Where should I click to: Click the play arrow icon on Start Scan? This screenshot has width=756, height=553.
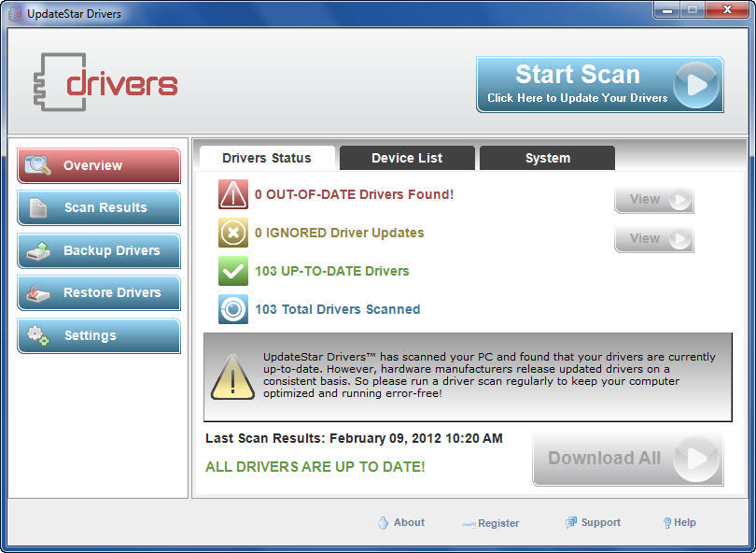pos(696,85)
